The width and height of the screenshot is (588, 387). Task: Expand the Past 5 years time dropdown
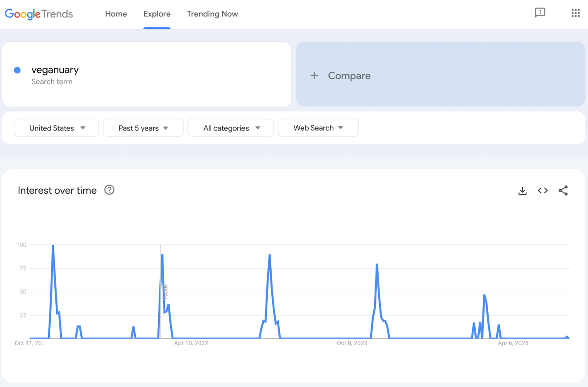point(143,128)
